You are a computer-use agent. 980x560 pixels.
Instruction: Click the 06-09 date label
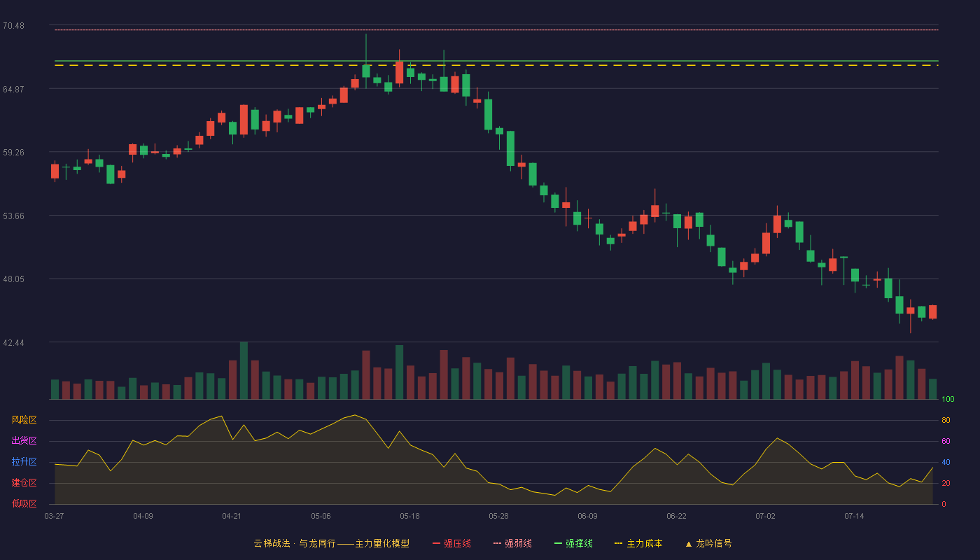[x=587, y=516]
